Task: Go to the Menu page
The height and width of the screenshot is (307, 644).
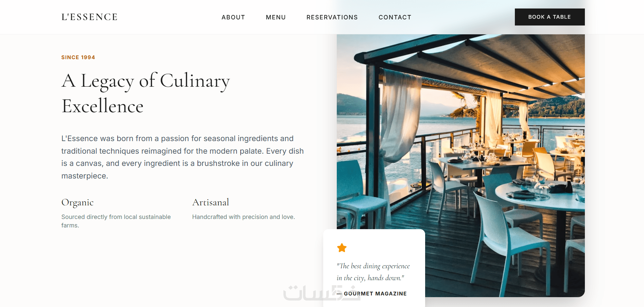Action: [x=276, y=17]
